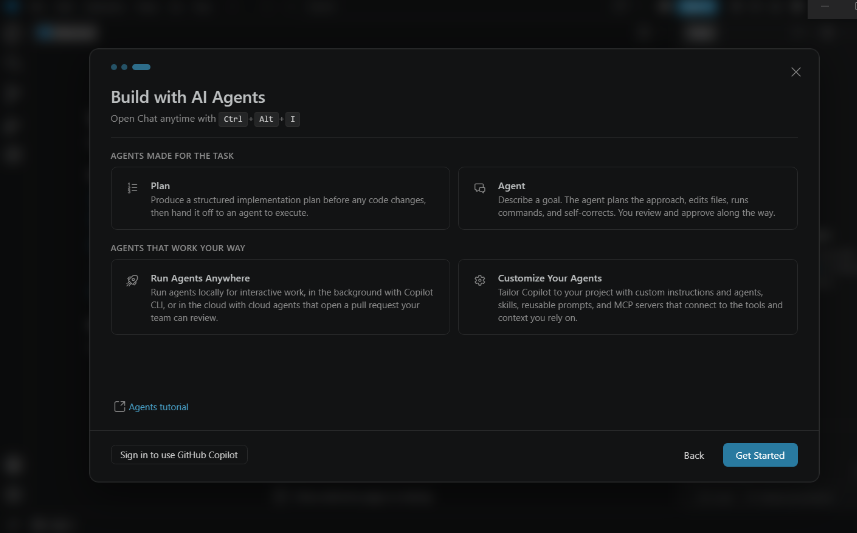Open the Agents tutorial link
The image size is (857, 533).
pos(159,407)
